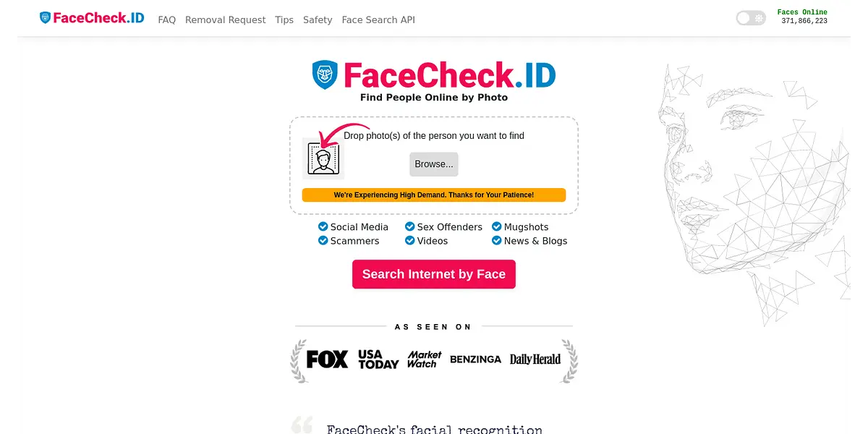Uncheck the Sex Offenders checkbox
868x434 pixels.
tap(410, 227)
